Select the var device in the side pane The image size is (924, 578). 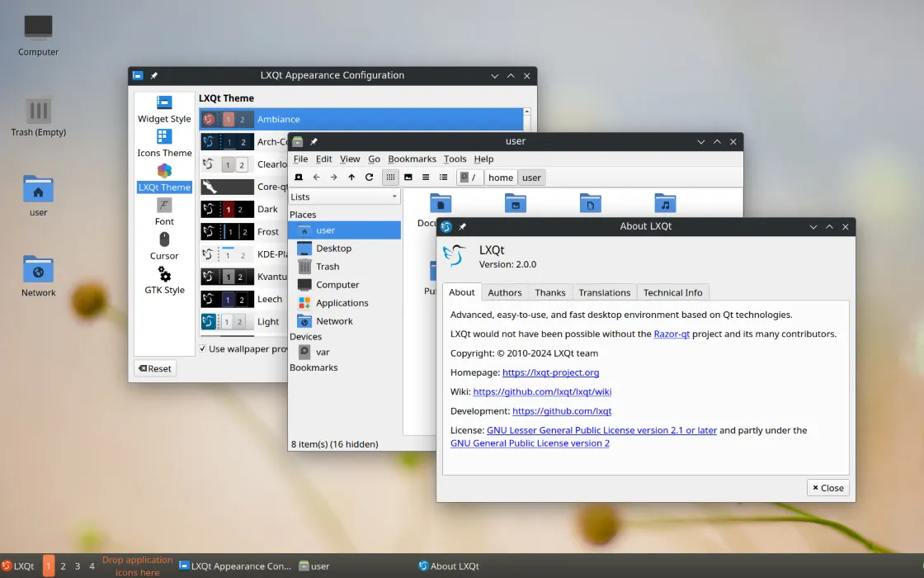click(x=345, y=352)
